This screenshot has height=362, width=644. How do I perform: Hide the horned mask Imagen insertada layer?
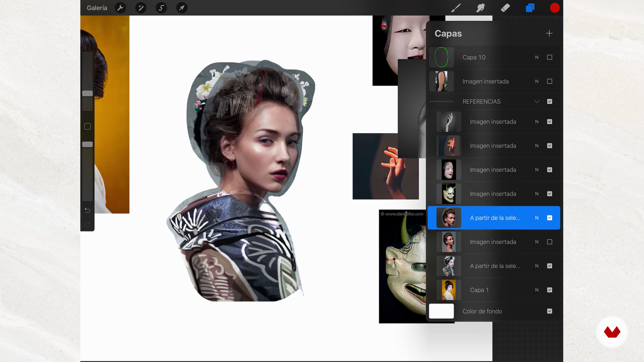click(x=550, y=194)
